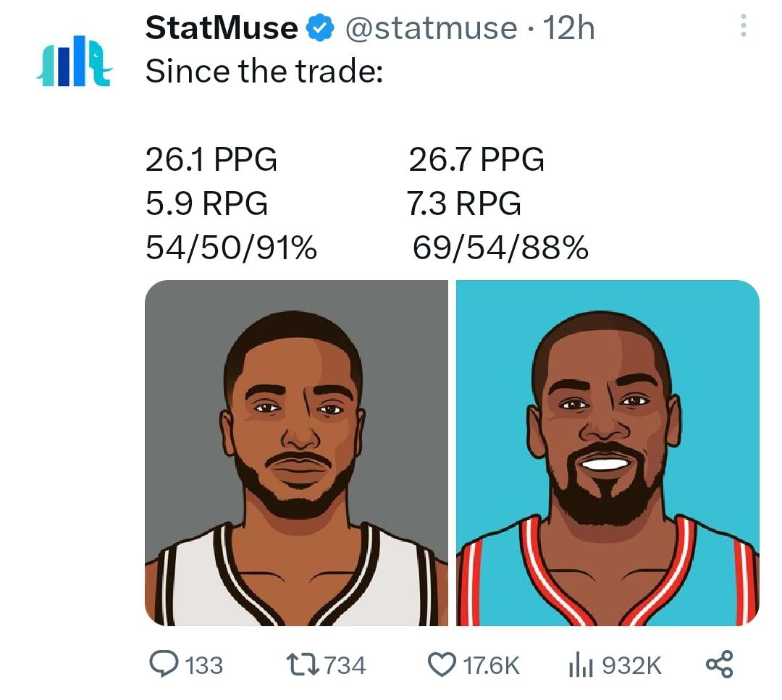Click the 17.6K likes count
782x700 pixels.
[491, 665]
